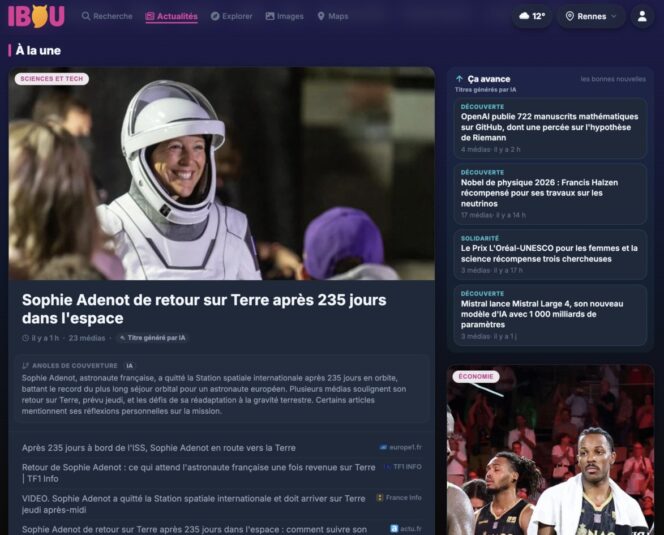The height and width of the screenshot is (535, 664).
Task: Click '23 médias' under the main headline
Action: pos(87,338)
